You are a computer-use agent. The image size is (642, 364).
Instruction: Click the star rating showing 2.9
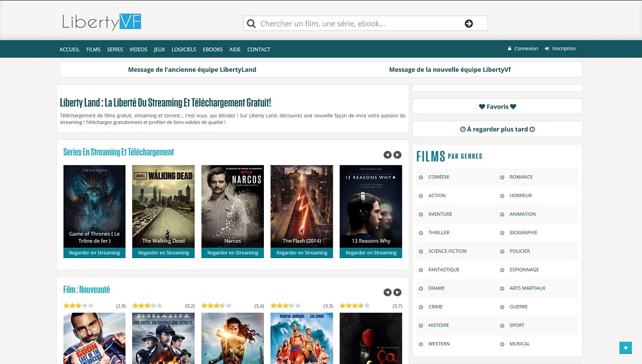coord(78,306)
